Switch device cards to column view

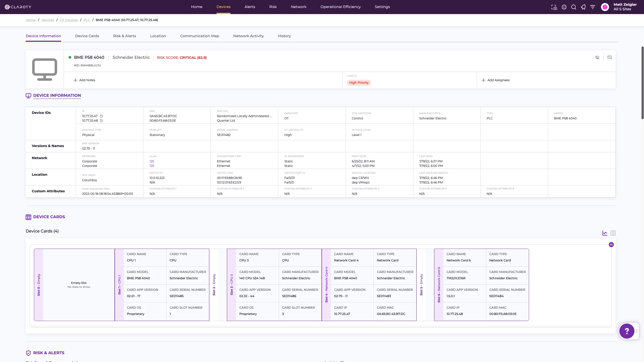tap(613, 233)
